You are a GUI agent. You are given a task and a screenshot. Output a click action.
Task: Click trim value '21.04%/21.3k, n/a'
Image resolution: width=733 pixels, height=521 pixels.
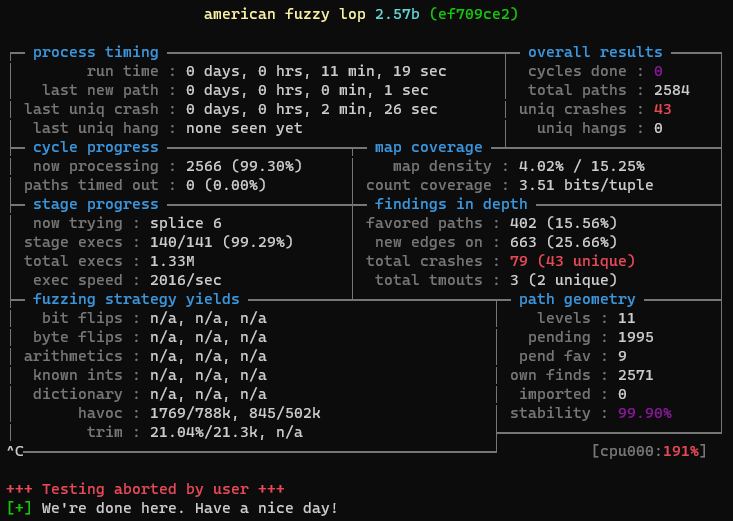226,433
